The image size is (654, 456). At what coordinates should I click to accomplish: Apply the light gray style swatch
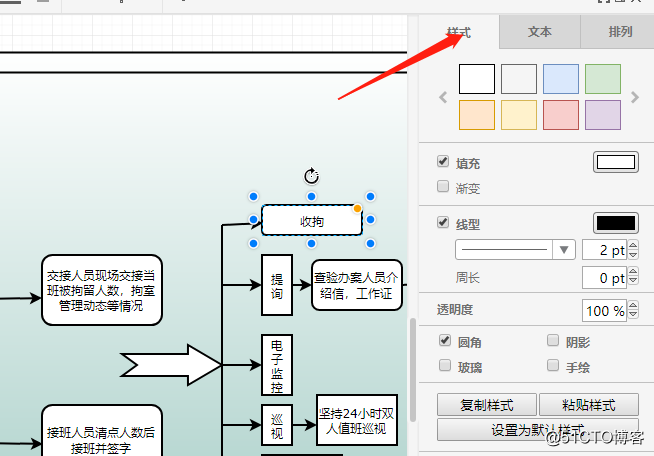click(519, 79)
